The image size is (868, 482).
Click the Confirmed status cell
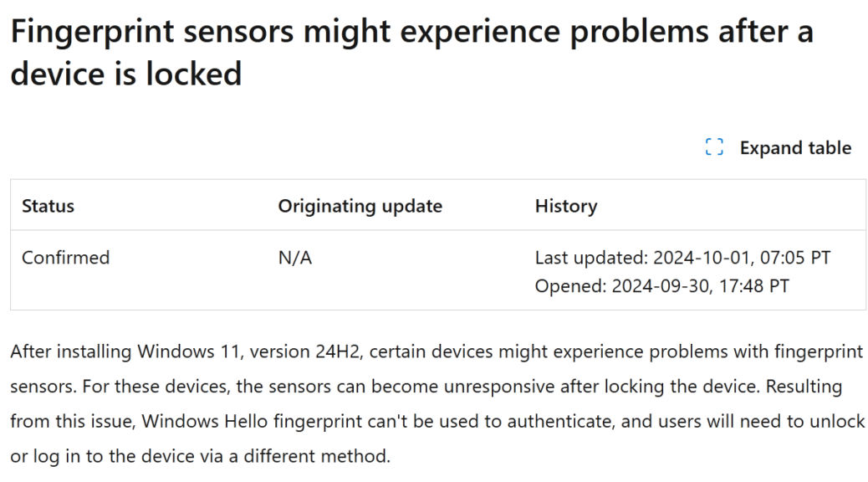tap(66, 258)
